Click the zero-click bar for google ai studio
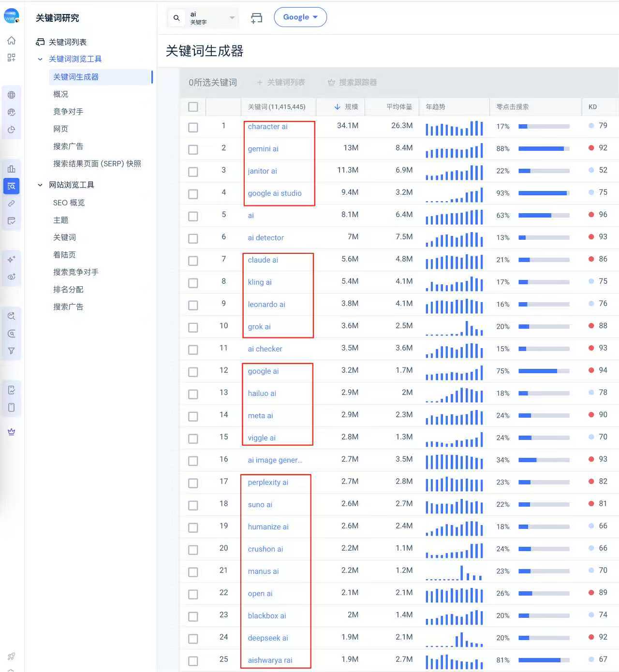The height and width of the screenshot is (672, 619). pyautogui.click(x=544, y=193)
